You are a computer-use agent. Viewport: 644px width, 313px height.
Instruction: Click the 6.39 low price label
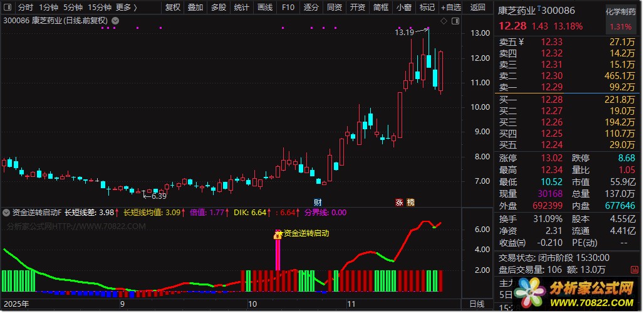pos(159,196)
